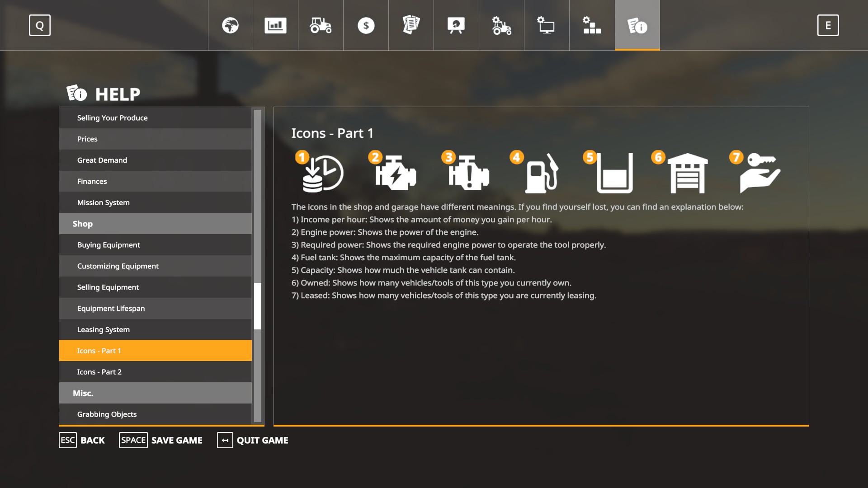This screenshot has width=868, height=488.
Task: Open the finances dollar tab icon
Action: [366, 25]
